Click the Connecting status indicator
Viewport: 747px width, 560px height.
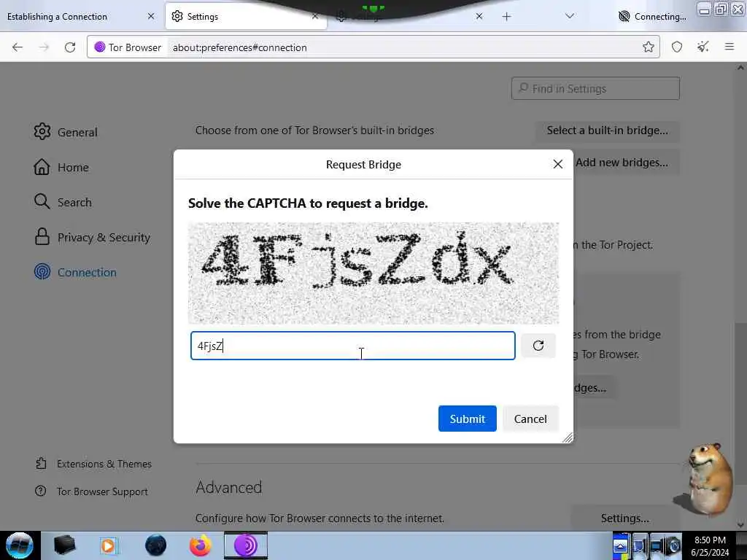click(652, 17)
